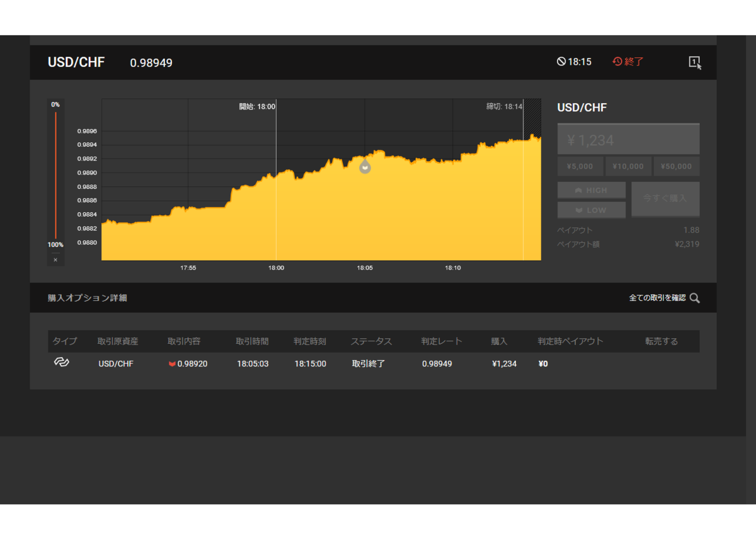
Task: Click the red LOW arrow beside 0.98920
Action: [x=172, y=364]
